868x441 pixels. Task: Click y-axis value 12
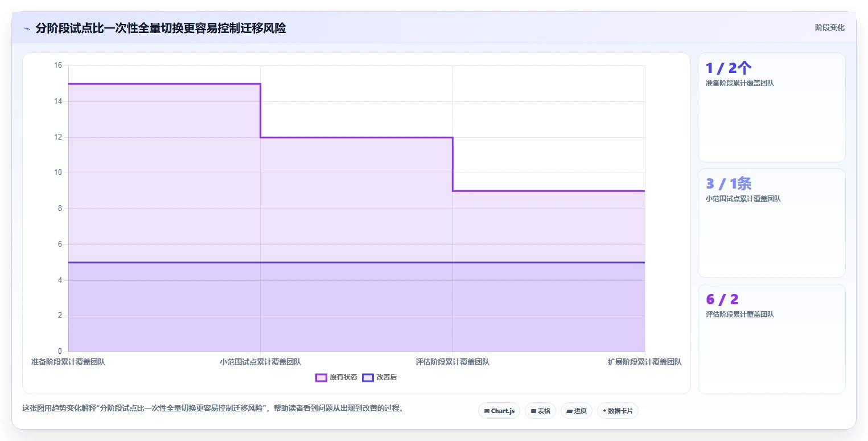click(x=58, y=137)
